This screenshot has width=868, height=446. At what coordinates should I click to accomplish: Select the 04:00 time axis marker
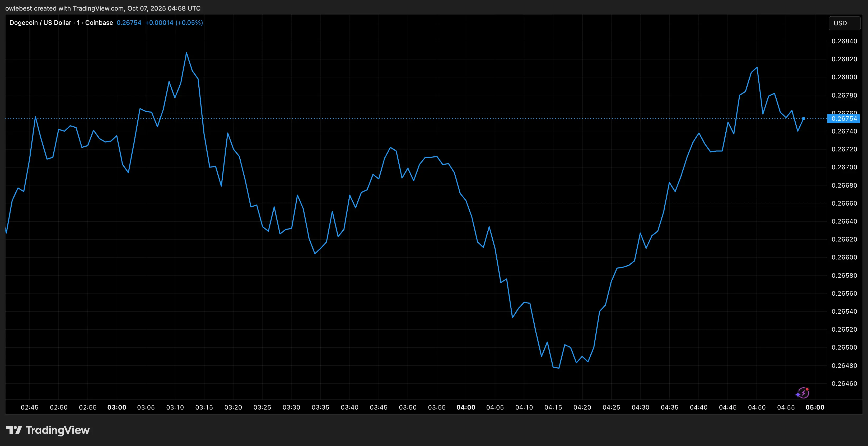point(466,407)
